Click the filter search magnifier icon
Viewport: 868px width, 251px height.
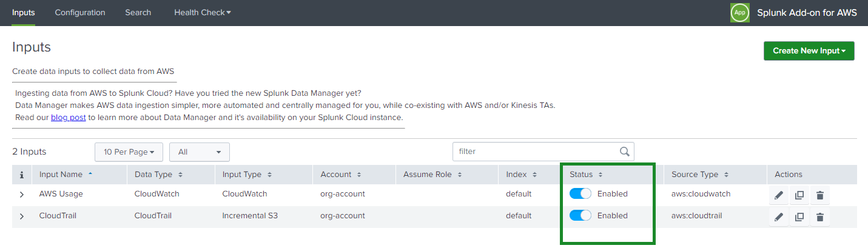tap(624, 152)
